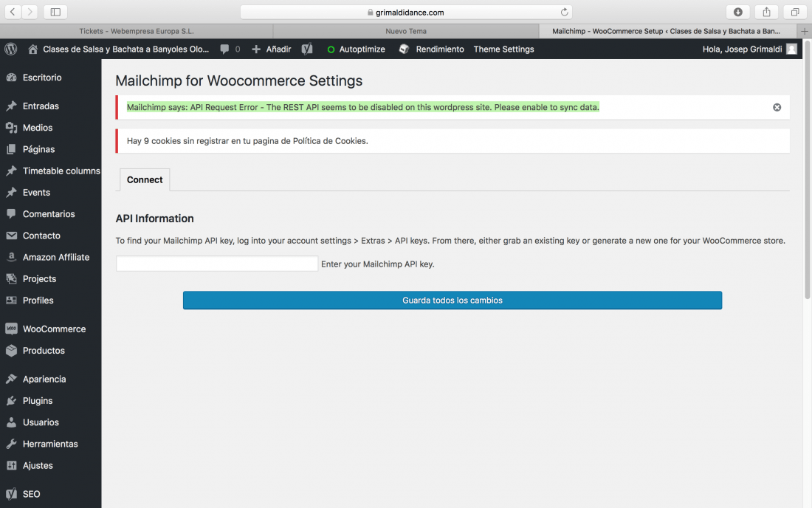Screen dimensions: 812x508
Task: Click the Projects sidebar icon
Action: coord(11,278)
